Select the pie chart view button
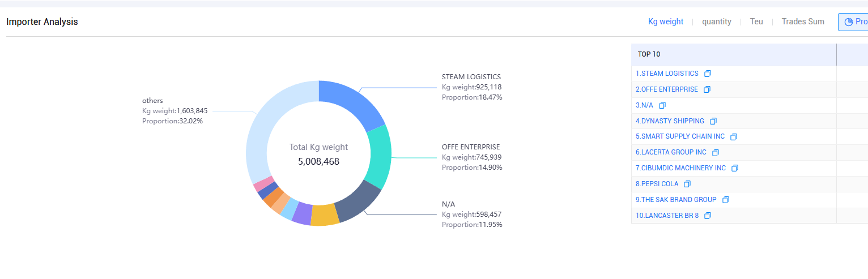Viewport: 868px width, 279px height. pyautogui.click(x=853, y=22)
